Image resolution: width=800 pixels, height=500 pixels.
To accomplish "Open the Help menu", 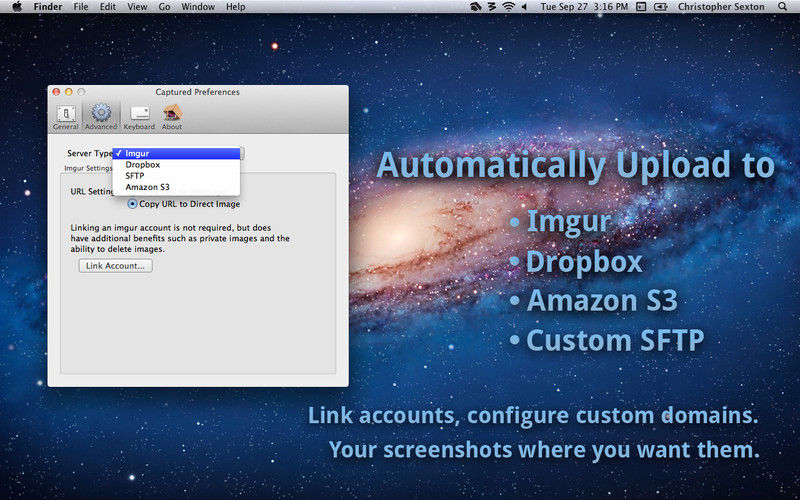I will 236,7.
